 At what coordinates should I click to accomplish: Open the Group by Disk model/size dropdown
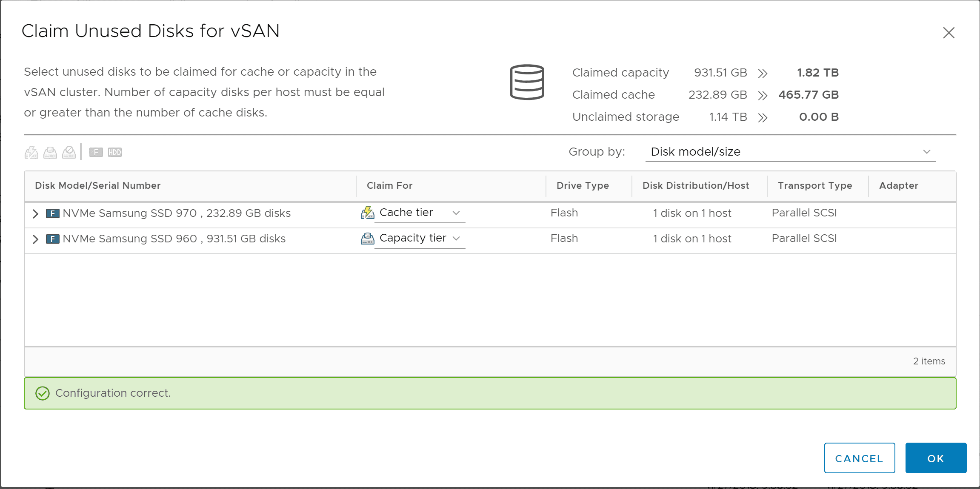coord(790,152)
